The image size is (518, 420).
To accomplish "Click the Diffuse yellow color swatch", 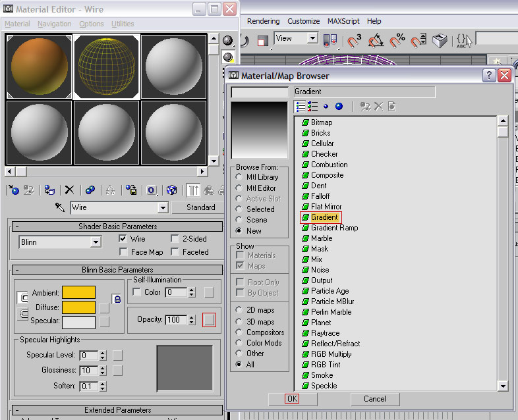I will 79,307.
